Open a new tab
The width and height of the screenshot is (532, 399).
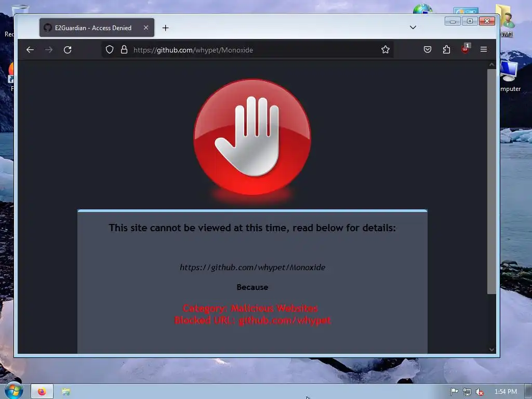(165, 28)
